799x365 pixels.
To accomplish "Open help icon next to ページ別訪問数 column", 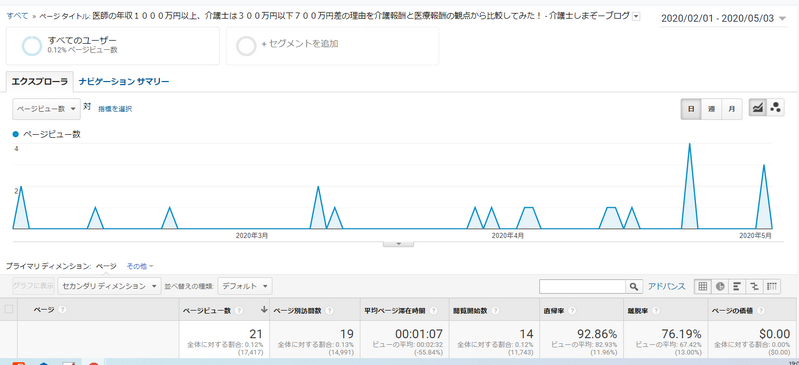I will tap(329, 310).
